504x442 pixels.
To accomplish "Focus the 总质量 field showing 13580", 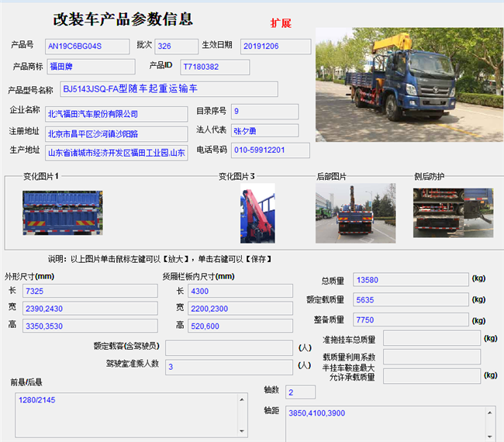I will [410, 279].
